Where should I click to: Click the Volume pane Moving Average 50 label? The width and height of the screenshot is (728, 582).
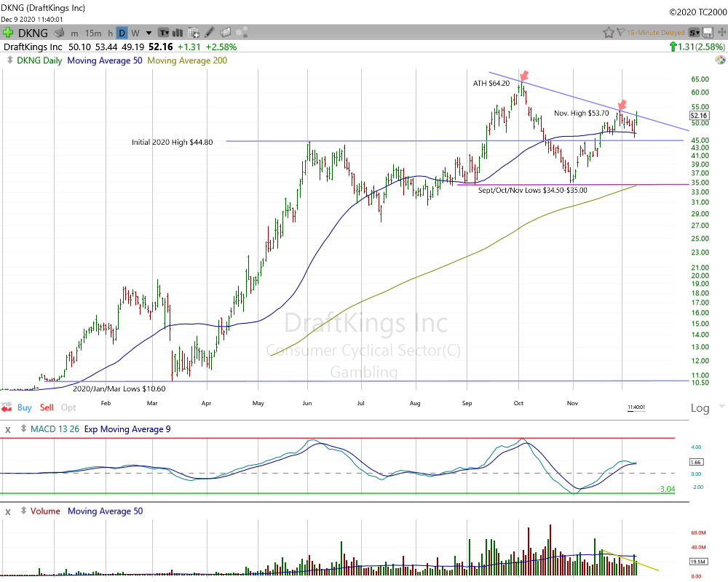[x=106, y=511]
